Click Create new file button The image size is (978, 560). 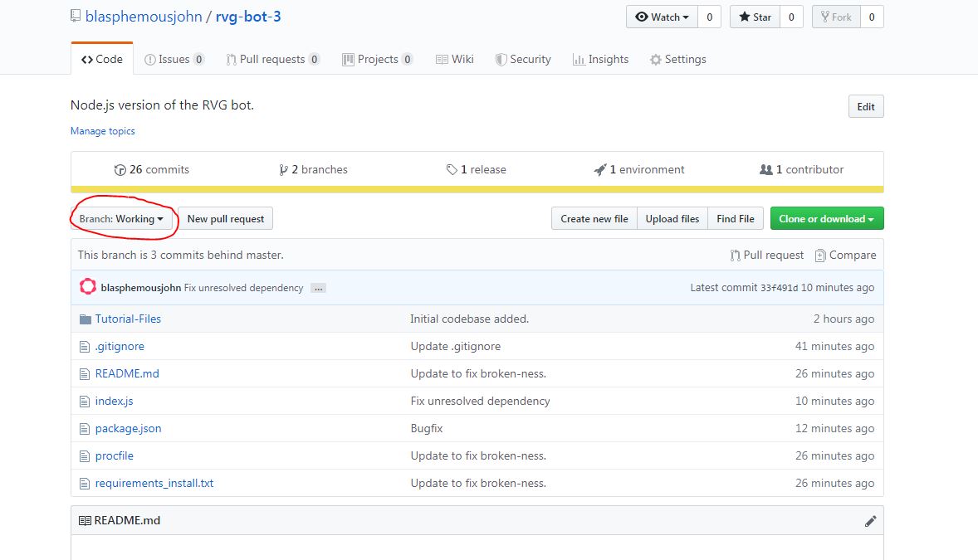tap(594, 219)
